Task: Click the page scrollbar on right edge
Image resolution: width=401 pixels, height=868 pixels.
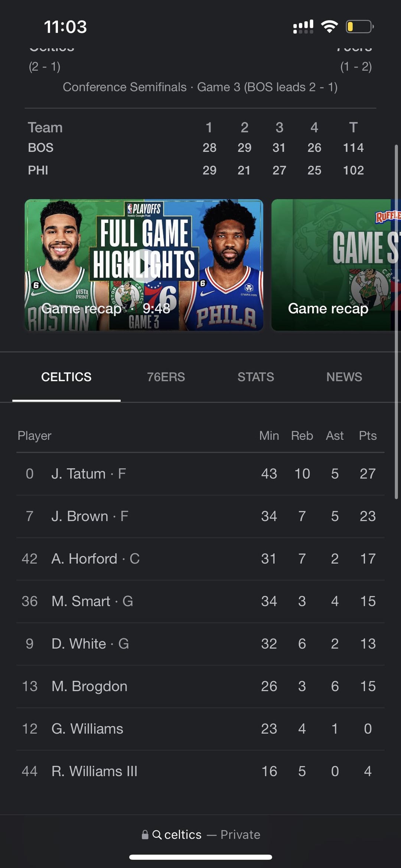Action: click(x=396, y=321)
